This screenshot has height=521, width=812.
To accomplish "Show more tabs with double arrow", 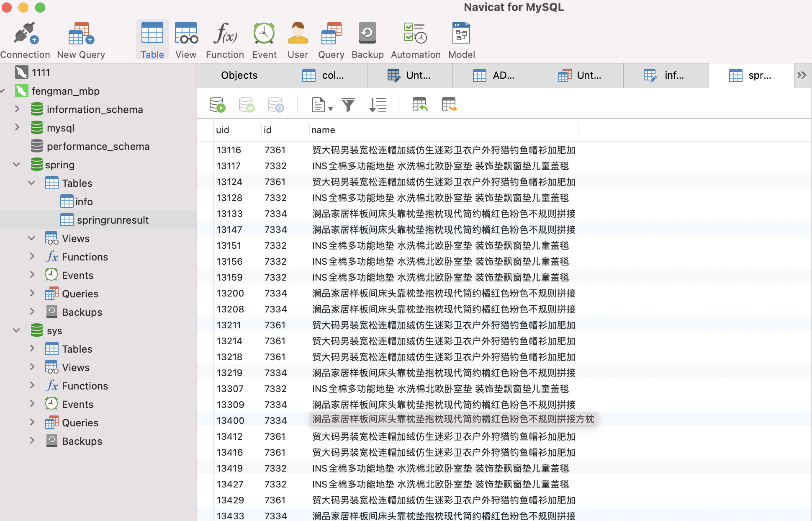I will 802,75.
